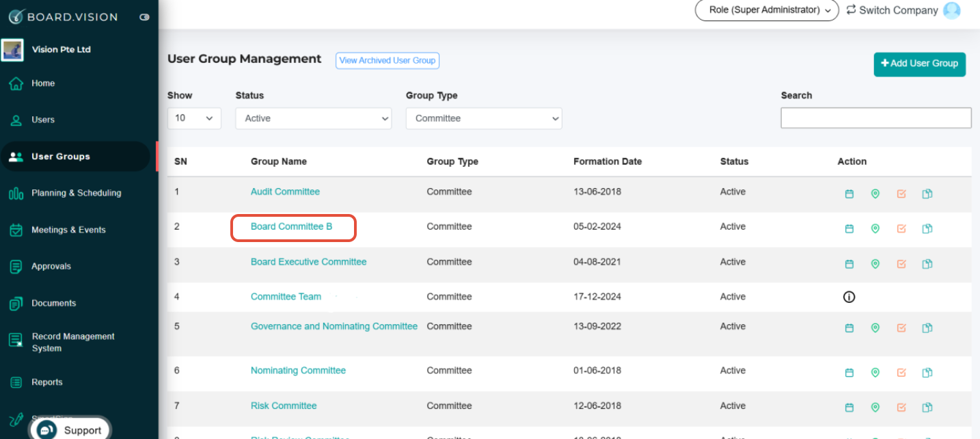The width and height of the screenshot is (980, 439).
Task: Open the Risk Committee link
Action: (284, 405)
